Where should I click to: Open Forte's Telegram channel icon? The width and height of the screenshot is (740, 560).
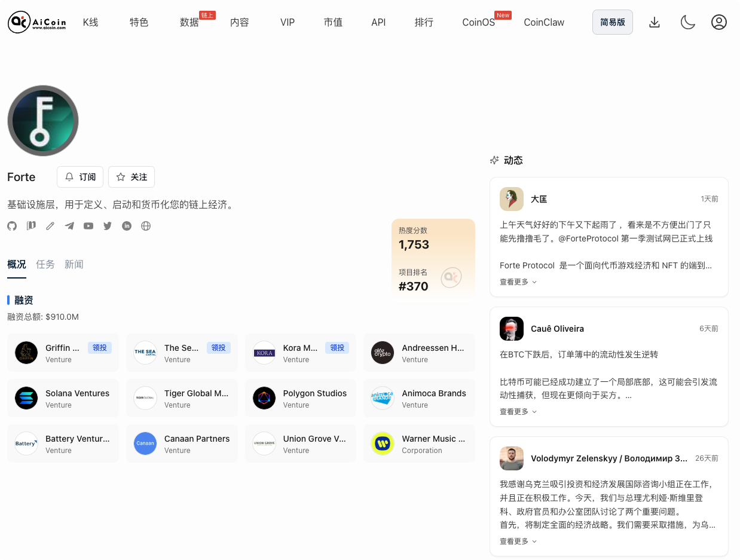coord(69,226)
